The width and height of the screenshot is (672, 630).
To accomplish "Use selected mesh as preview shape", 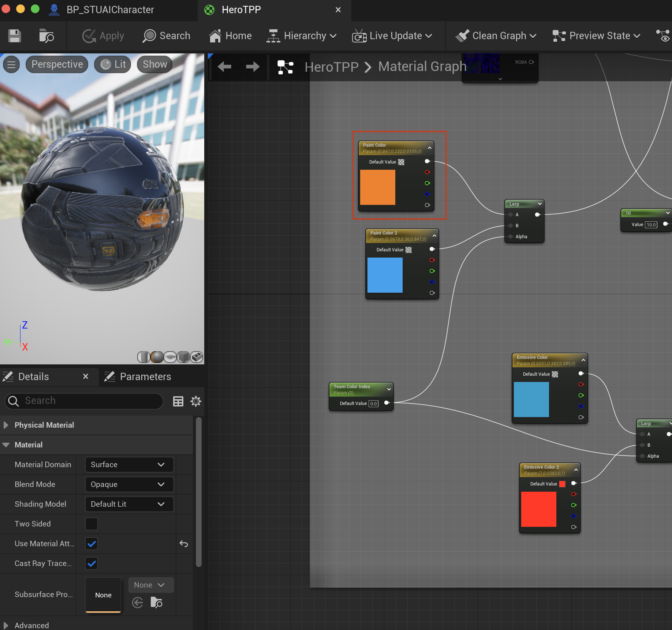I will tap(197, 357).
